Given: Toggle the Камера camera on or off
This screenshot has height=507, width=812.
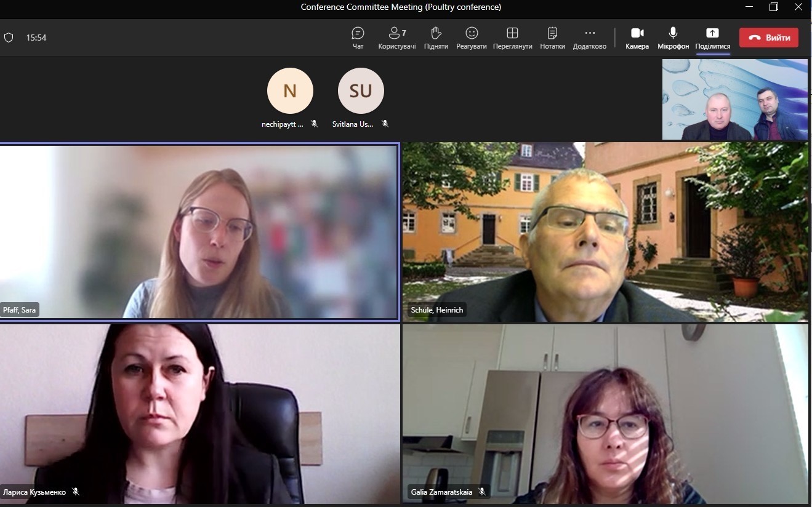Looking at the screenshot, I should (637, 38).
